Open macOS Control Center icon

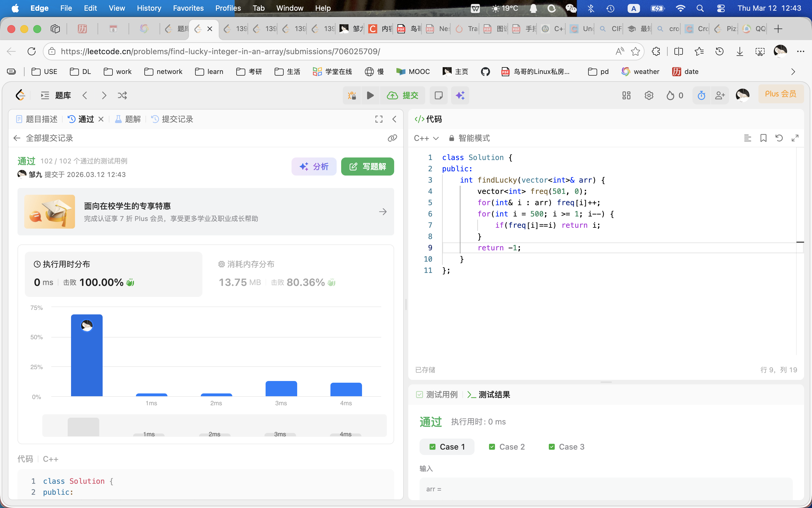721,8
